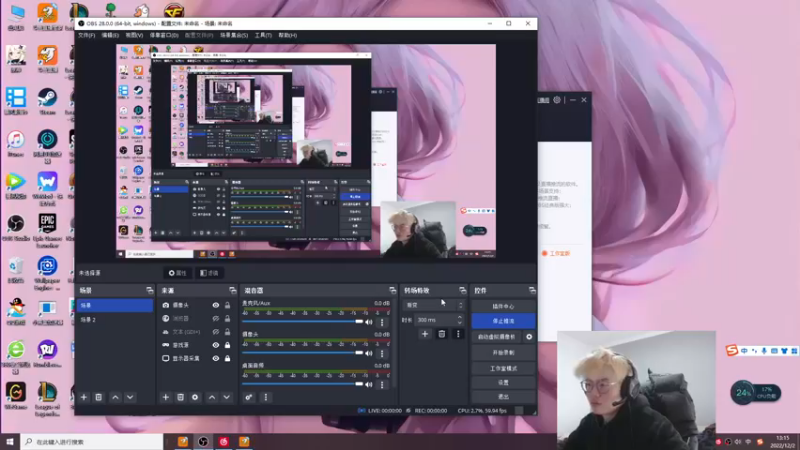Open the mixer toolbar three-dot menu
Image resolution: width=800 pixels, height=450 pixels.
tap(265, 397)
